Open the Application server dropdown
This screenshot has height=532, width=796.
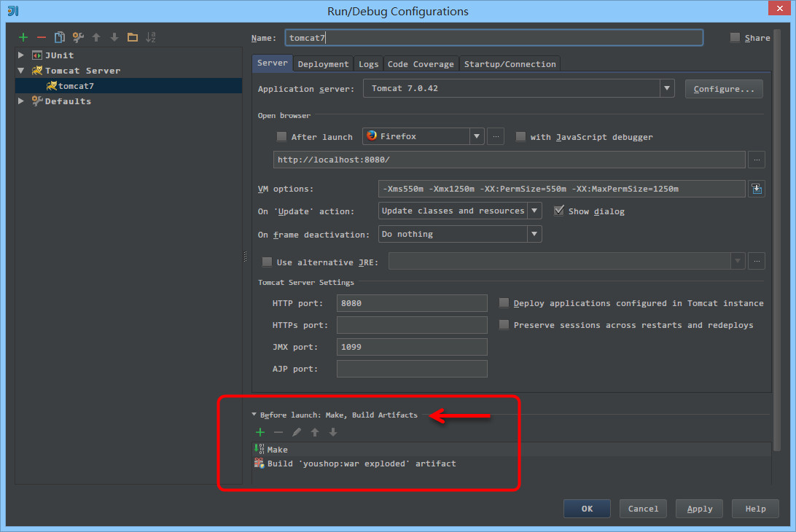(667, 89)
